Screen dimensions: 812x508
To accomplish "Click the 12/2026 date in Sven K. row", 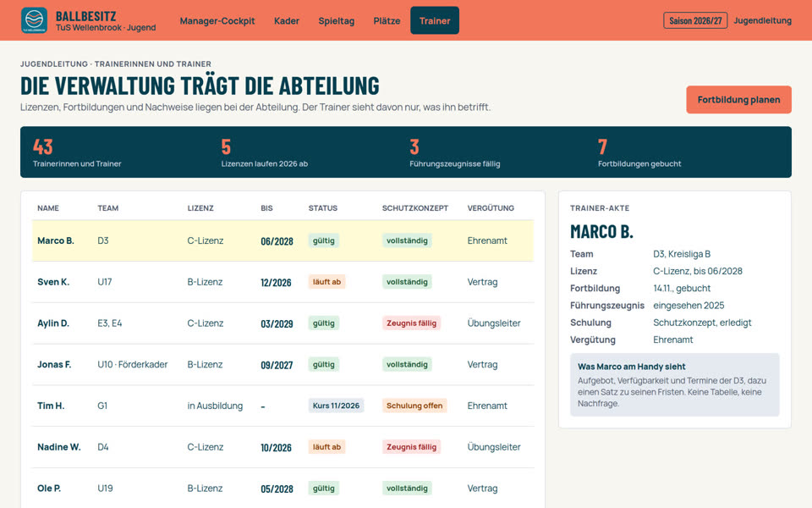I will 276,283.
